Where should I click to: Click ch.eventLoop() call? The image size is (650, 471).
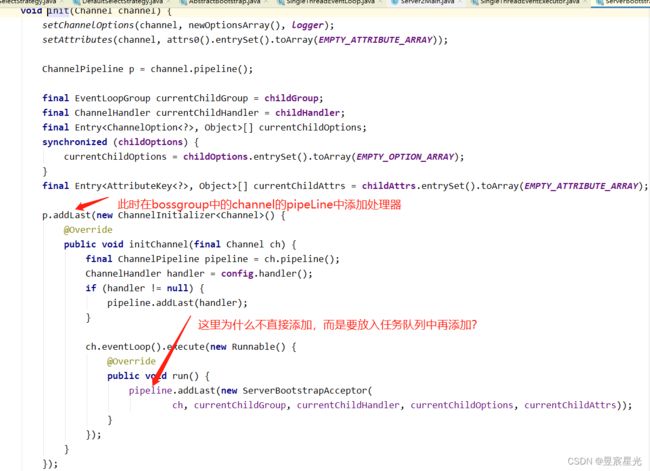[x=126, y=347]
